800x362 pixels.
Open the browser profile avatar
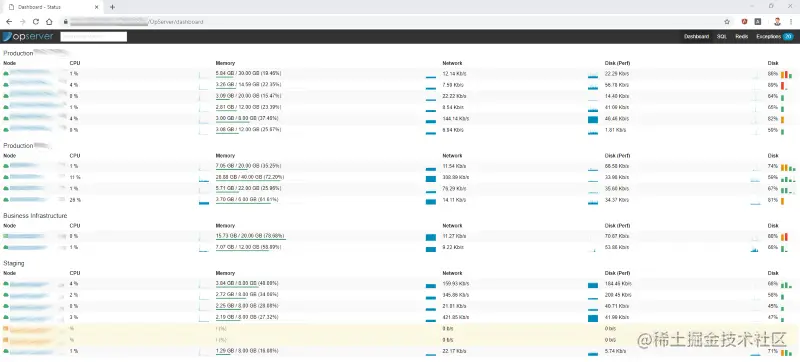click(777, 22)
